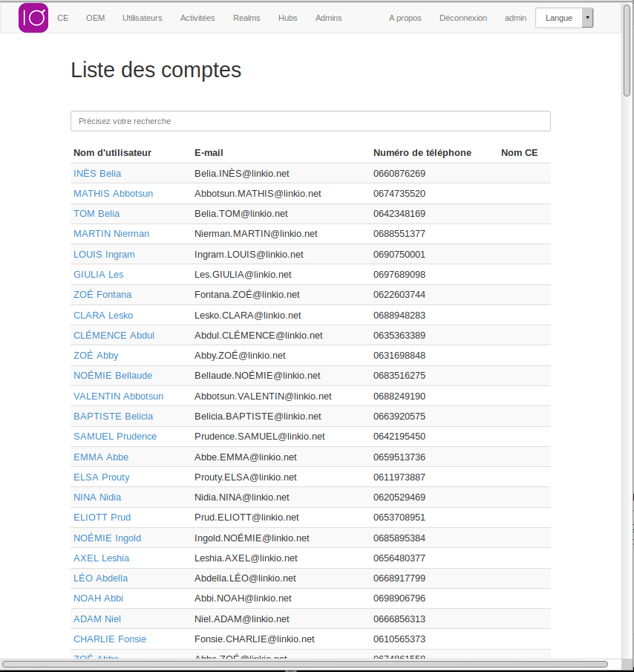634x672 pixels.
Task: Open MATHIS Abbotsun's account page
Action: tap(113, 193)
